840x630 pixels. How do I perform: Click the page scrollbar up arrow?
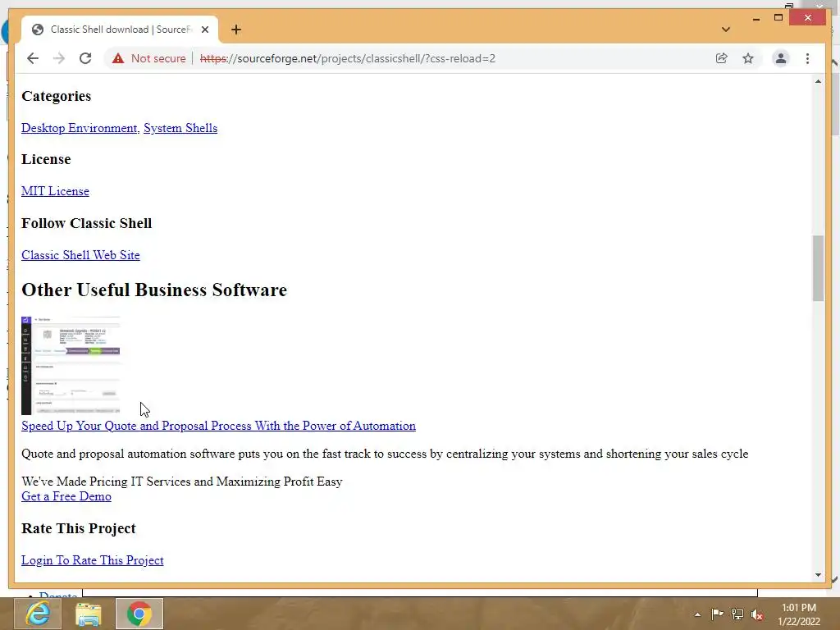pyautogui.click(x=818, y=81)
